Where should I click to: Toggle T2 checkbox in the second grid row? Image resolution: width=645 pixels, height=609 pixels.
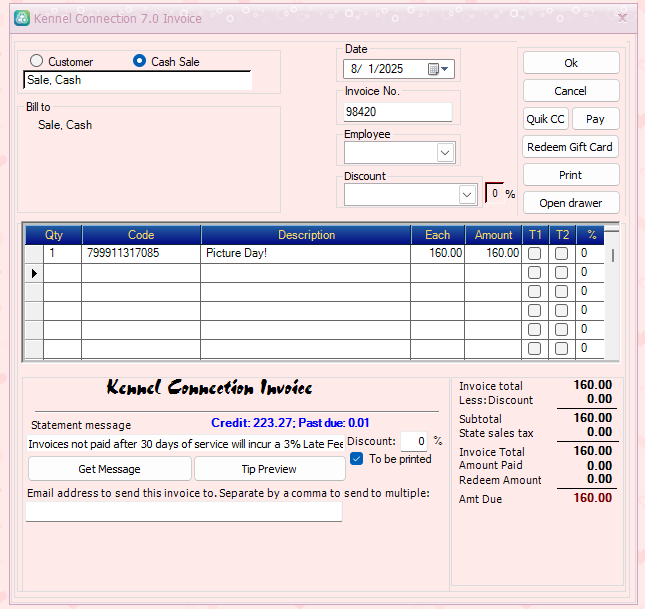(561, 272)
